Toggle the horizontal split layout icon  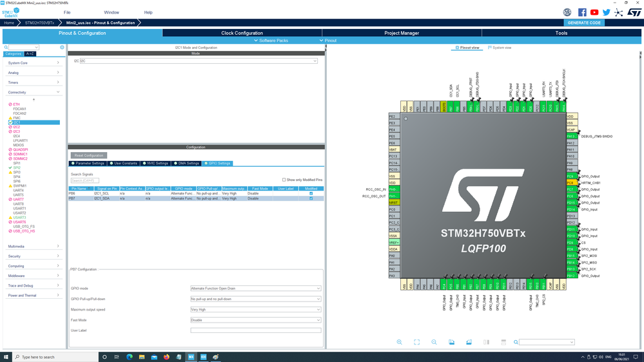(x=503, y=342)
